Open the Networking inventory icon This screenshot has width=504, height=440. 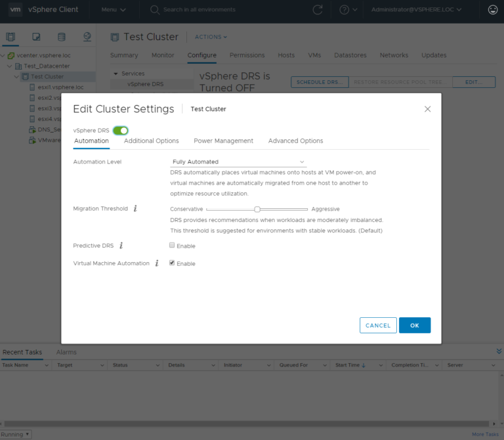click(87, 37)
